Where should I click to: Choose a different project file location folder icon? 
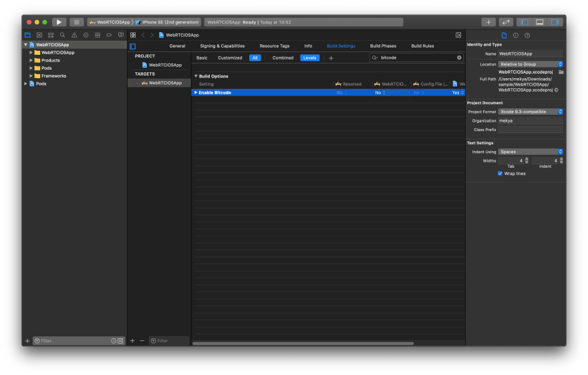pos(561,72)
